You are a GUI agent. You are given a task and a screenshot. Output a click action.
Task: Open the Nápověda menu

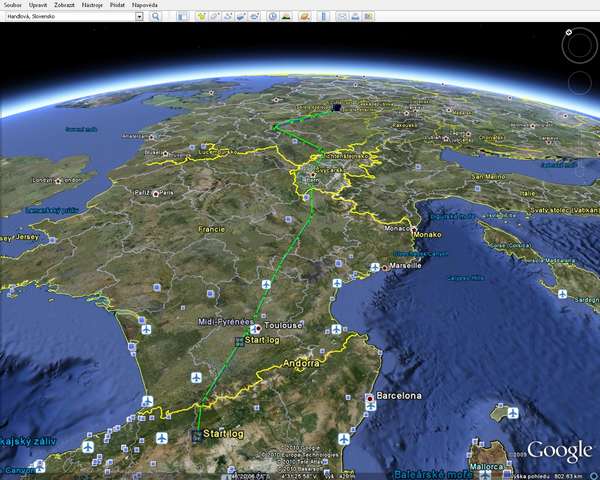pyautogui.click(x=145, y=5)
